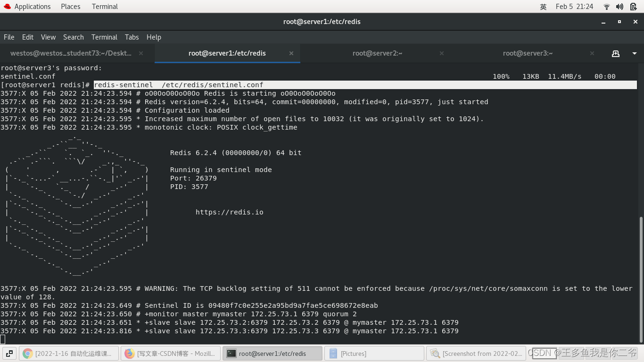Open the tab list dropdown arrow
The image size is (644, 362).
click(634, 53)
